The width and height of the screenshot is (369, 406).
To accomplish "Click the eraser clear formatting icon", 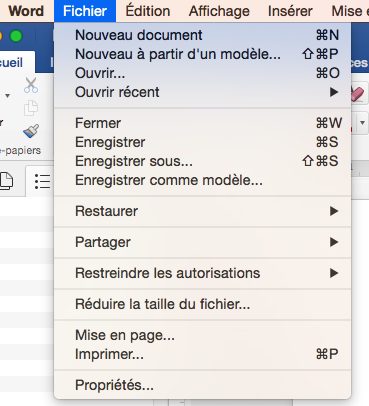I will coord(358,93).
